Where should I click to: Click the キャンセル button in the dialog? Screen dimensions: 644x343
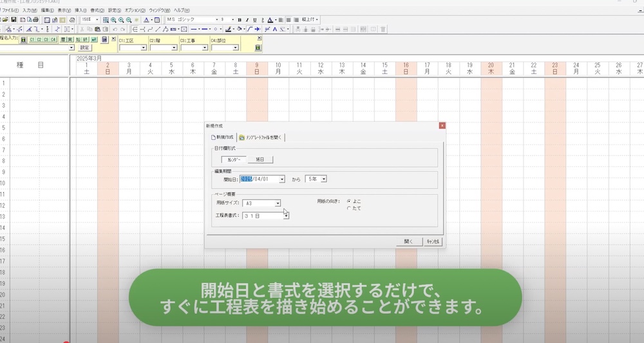(x=432, y=241)
